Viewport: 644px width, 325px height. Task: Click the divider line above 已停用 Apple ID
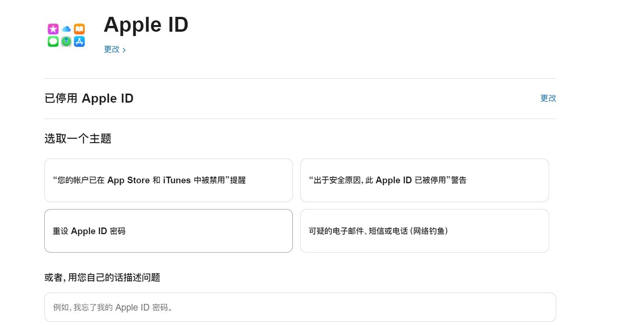(300, 78)
